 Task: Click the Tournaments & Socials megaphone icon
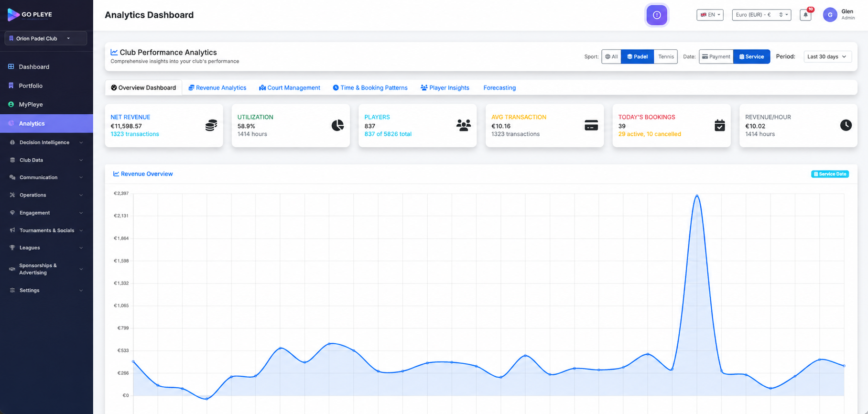(12, 230)
